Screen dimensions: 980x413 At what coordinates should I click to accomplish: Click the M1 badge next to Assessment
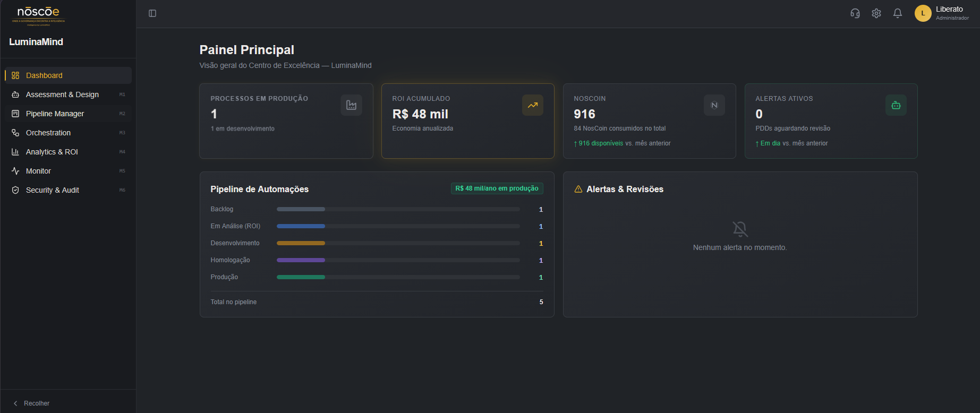pyautogui.click(x=122, y=94)
